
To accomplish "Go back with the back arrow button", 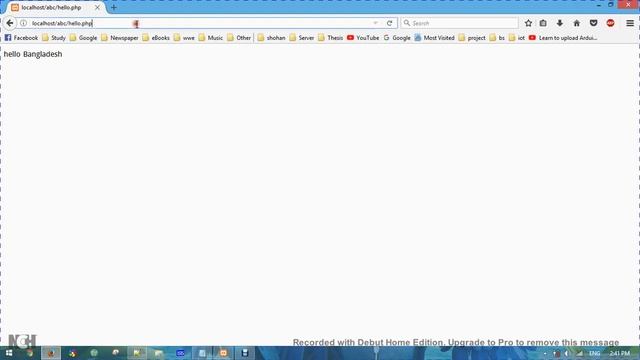I will [10, 23].
